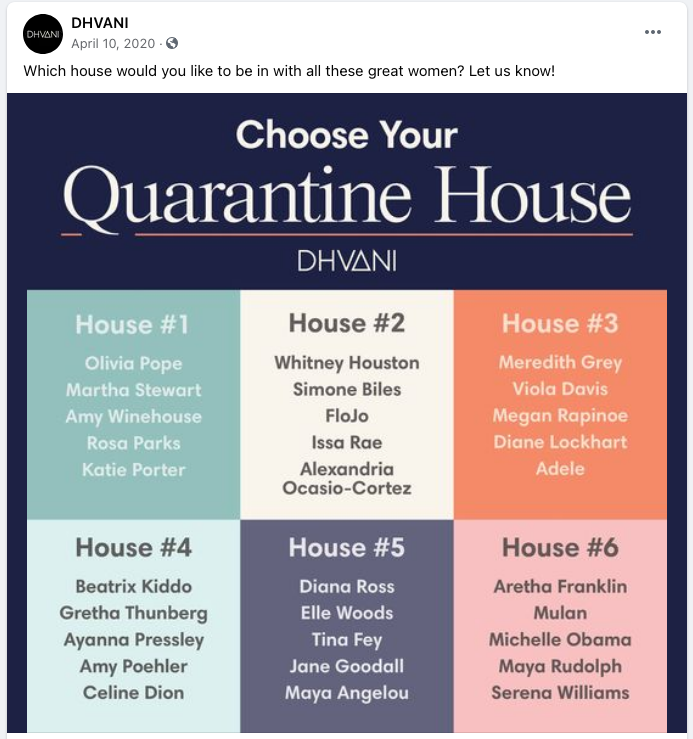
Task: Open the three-dot post options menu
Action: pyautogui.click(x=652, y=32)
